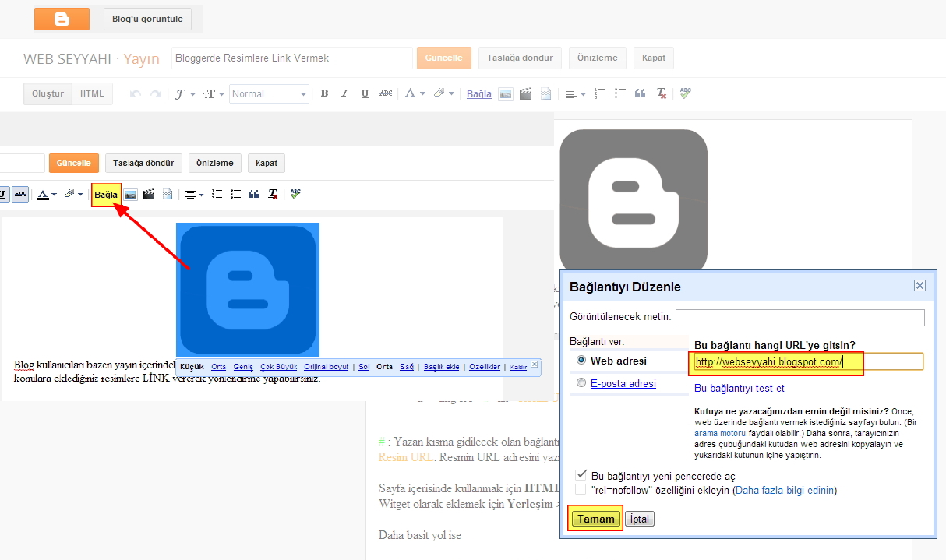Click the Görüntülenecek metin input field
The image size is (946, 560).
pos(800,318)
